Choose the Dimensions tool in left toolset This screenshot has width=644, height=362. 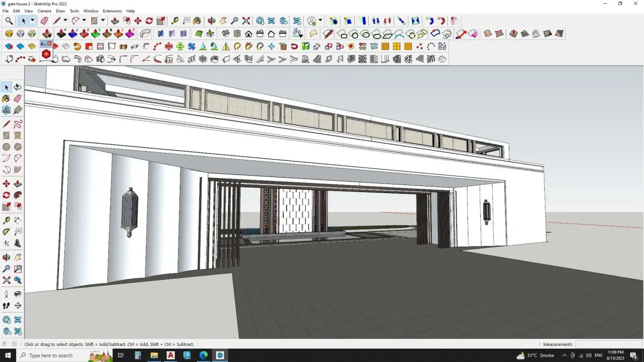click(18, 220)
